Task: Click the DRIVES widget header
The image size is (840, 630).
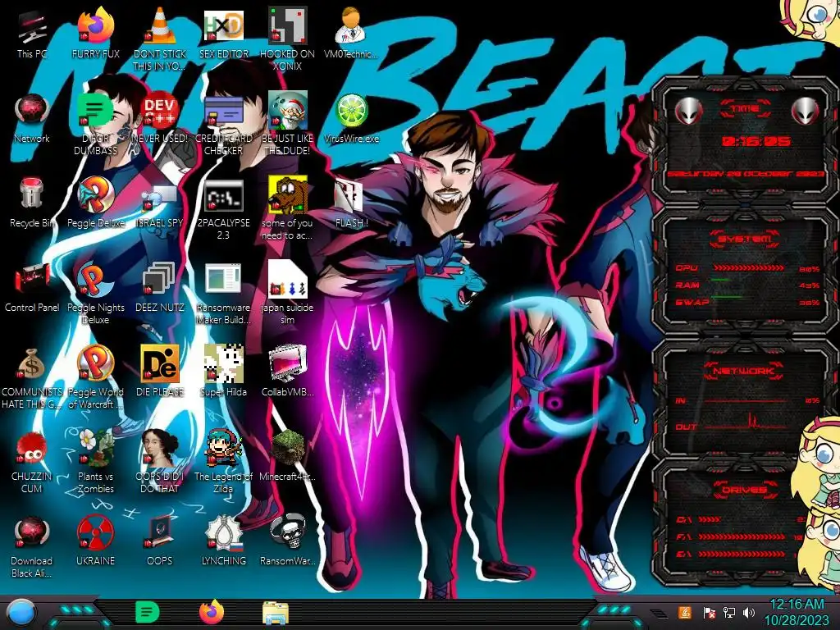Action: [745, 489]
